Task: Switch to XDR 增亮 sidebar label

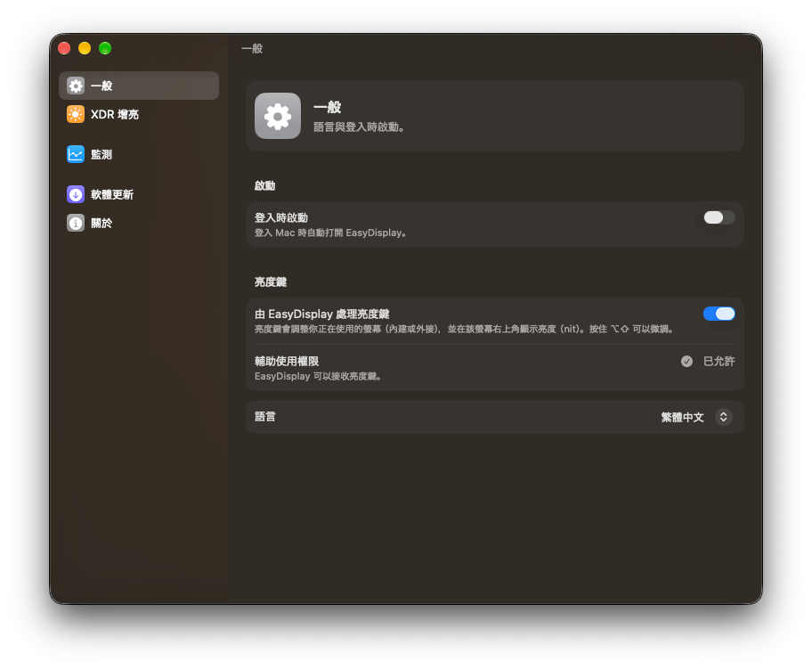Action: click(115, 115)
